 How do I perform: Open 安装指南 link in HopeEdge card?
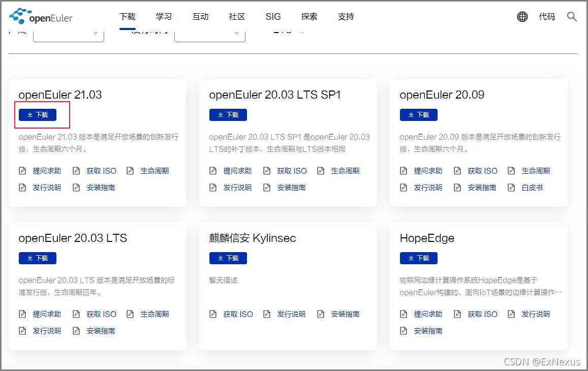coord(428,331)
